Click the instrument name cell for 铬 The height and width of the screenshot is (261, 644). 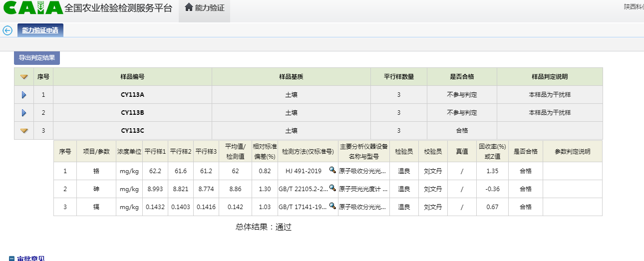(363, 171)
